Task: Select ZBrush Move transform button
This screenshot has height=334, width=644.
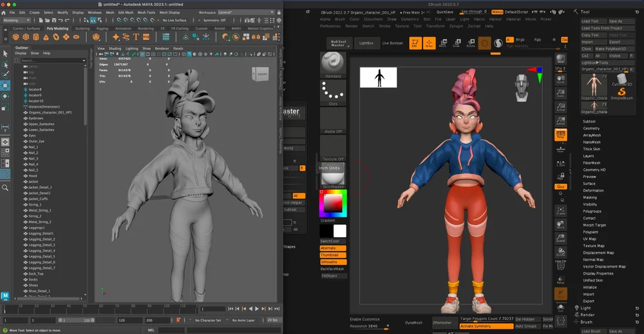Action: coord(443,43)
